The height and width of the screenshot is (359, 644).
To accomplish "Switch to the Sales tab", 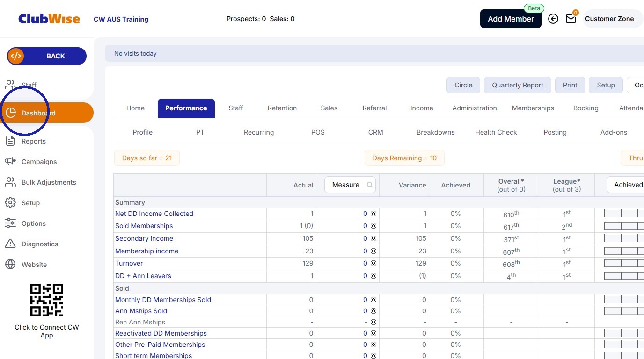I will pyautogui.click(x=329, y=108).
